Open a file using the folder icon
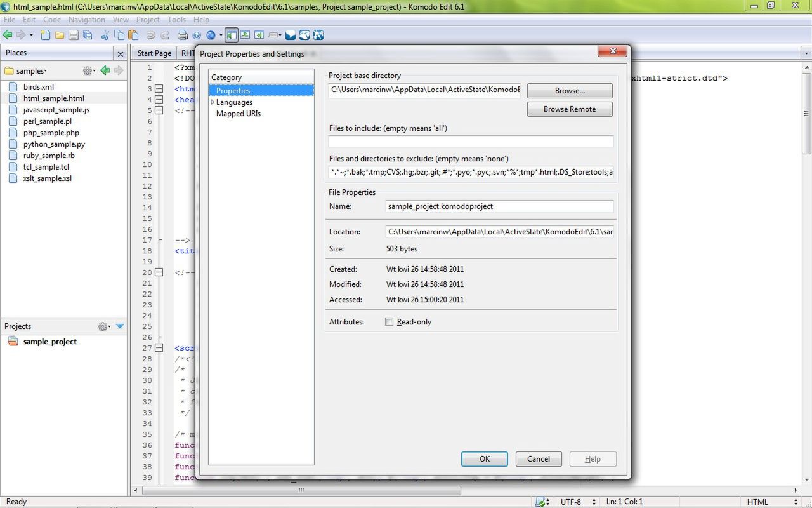 click(x=59, y=35)
